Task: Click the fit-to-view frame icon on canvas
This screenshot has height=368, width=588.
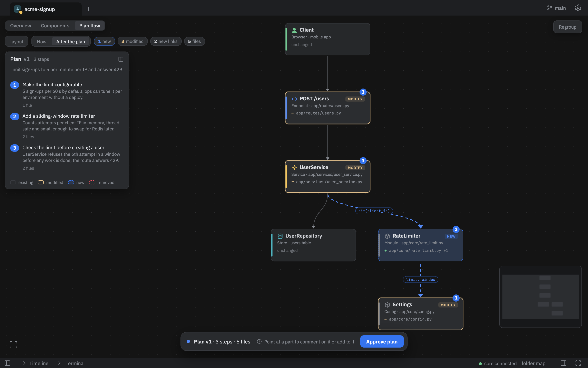Action: click(x=13, y=344)
